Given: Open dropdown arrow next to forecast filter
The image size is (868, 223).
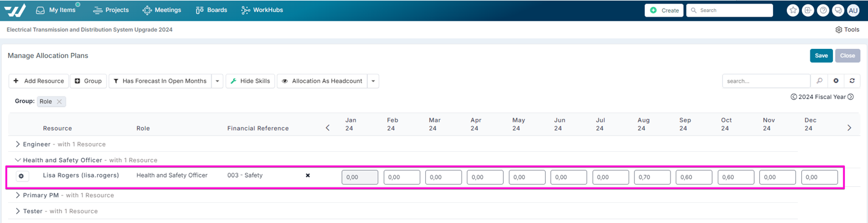Looking at the screenshot, I should coord(218,81).
